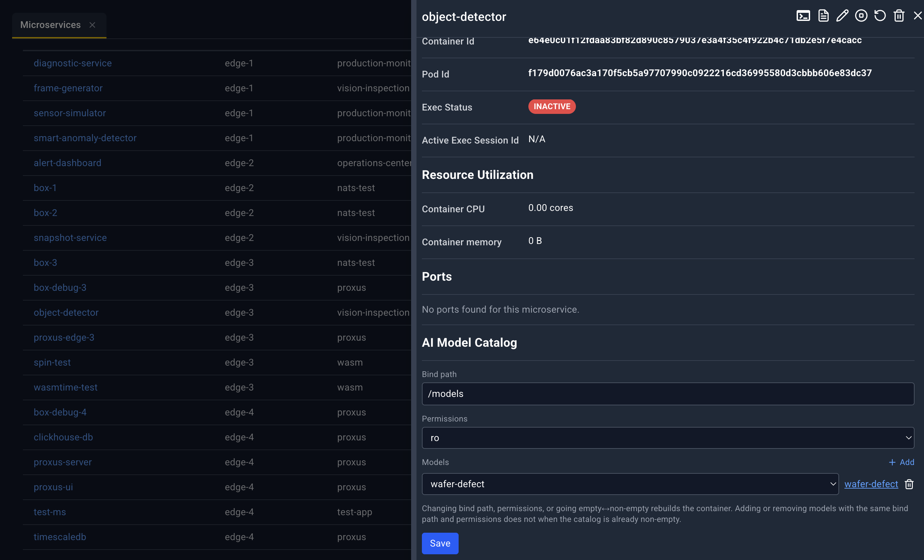Add another model to catalog
Viewport: 924px width, 560px height.
[x=901, y=462]
